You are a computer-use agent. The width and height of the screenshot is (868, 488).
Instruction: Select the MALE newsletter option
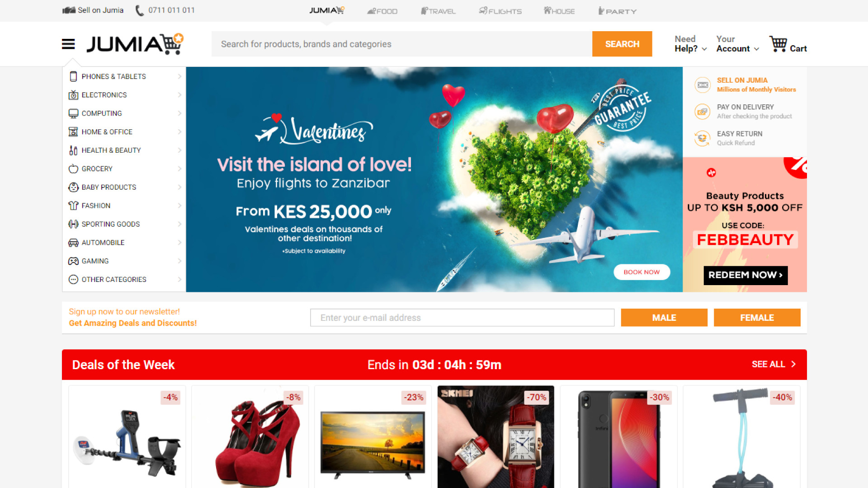tap(664, 318)
